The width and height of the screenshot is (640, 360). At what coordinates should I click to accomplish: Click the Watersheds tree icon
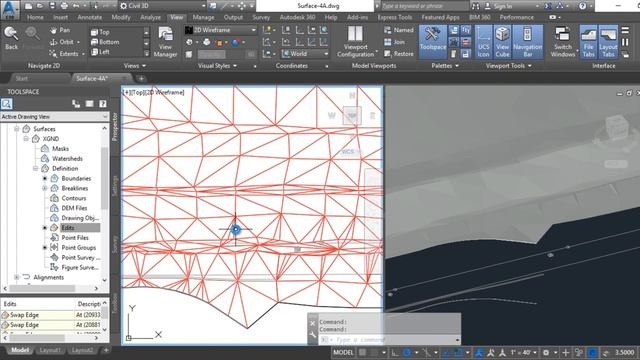[x=45, y=158]
